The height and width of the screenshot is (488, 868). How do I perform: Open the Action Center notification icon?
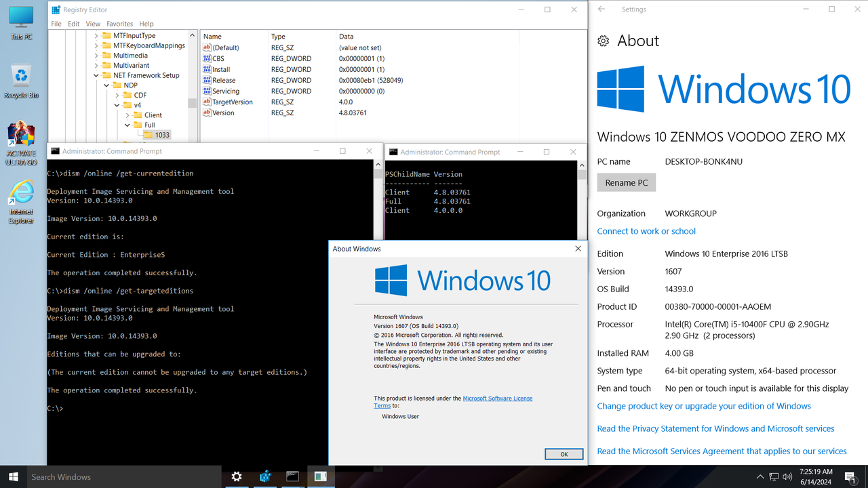850,476
